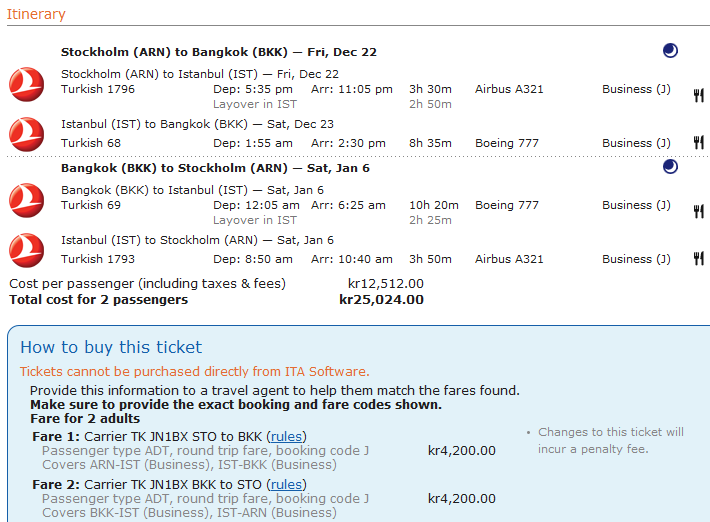This screenshot has width=710, height=522.
Task: Click Turkish Airlines logo beside flight Turkish 68
Action: coord(26,133)
